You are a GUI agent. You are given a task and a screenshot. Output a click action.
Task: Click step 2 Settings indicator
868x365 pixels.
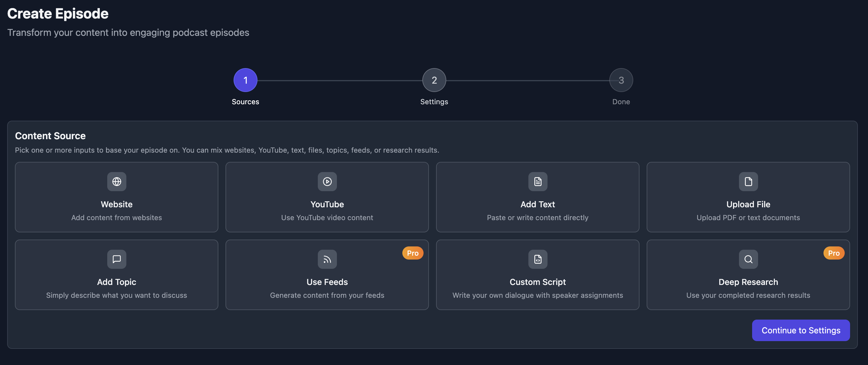[x=434, y=80]
